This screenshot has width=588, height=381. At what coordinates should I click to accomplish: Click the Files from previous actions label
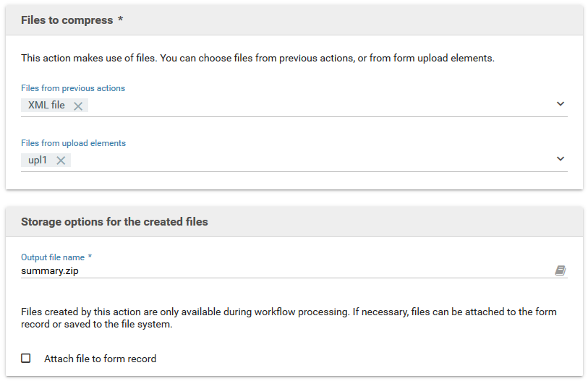pyautogui.click(x=73, y=88)
